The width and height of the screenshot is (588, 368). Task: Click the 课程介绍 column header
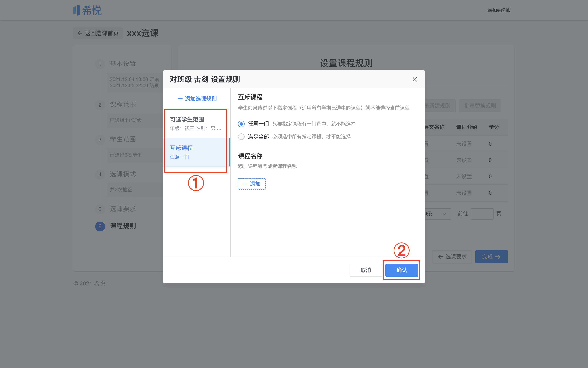click(x=467, y=127)
